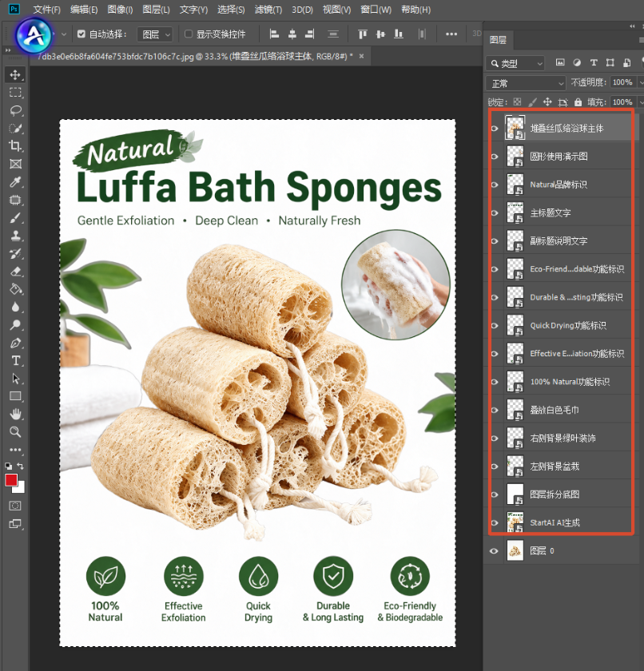
Task: Select the Blur tool
Action: coord(15,308)
